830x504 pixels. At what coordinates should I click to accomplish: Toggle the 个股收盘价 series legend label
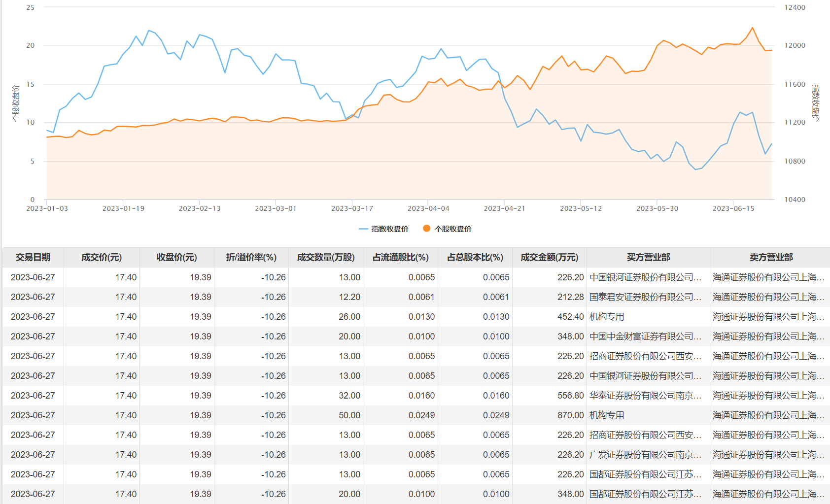click(452, 229)
